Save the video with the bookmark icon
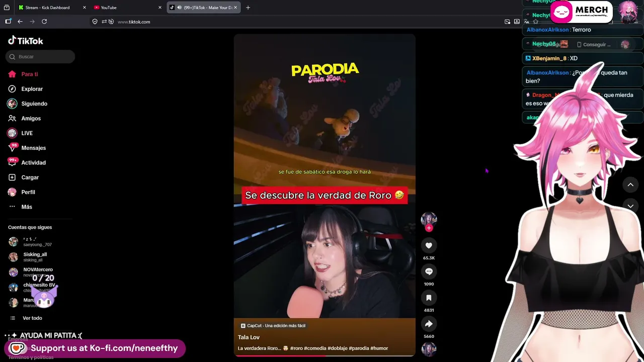644x362 pixels. (x=429, y=298)
